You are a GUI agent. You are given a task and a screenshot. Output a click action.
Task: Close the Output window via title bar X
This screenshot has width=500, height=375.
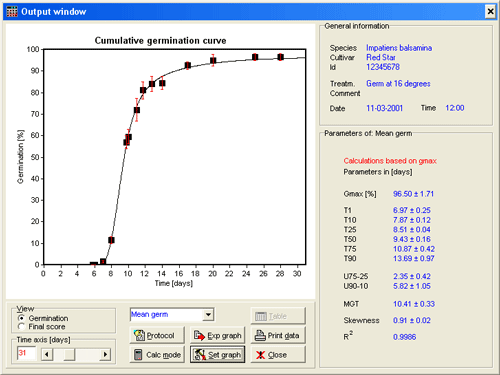click(490, 12)
